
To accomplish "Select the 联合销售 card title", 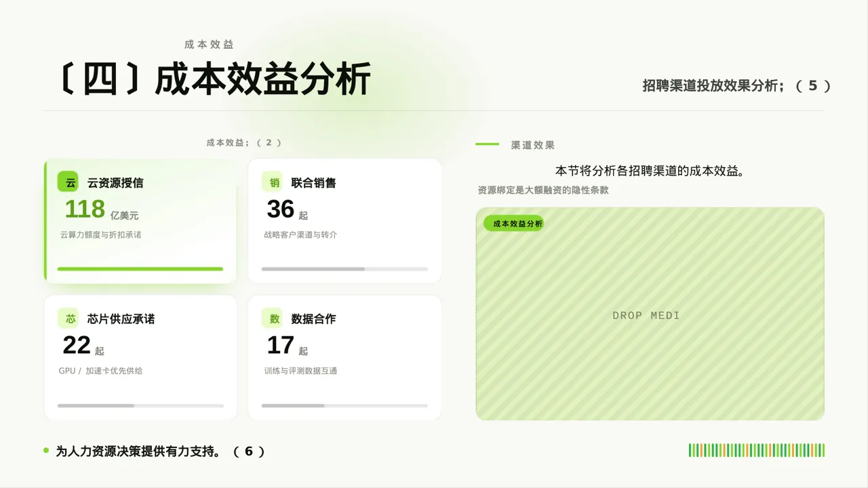I will 313,183.
